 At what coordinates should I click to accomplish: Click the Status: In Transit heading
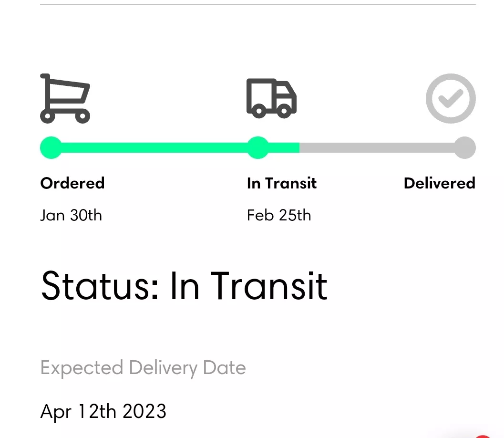point(184,286)
